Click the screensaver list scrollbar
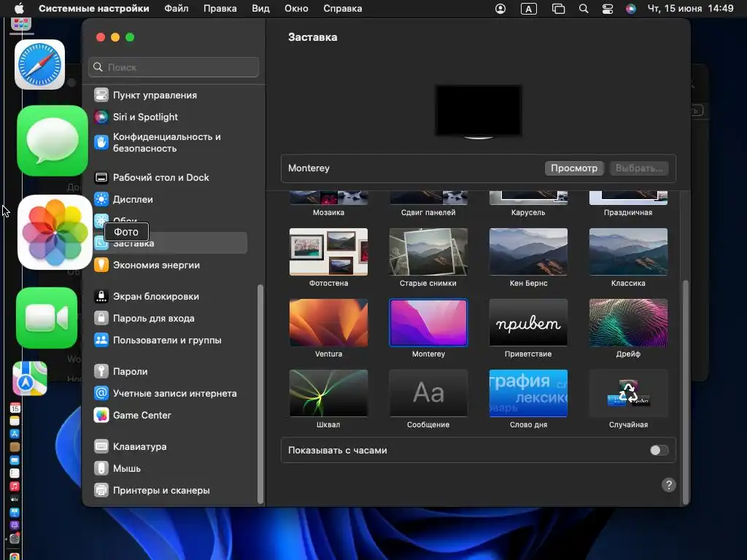 (x=686, y=392)
